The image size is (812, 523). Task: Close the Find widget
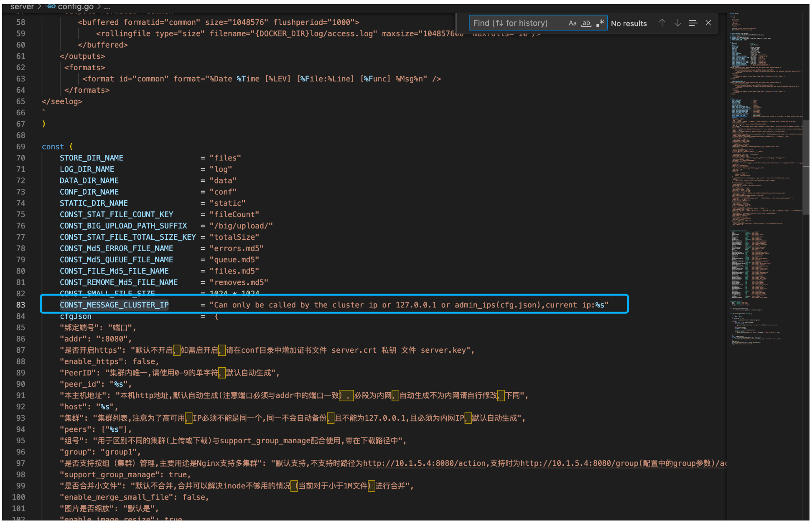click(708, 23)
